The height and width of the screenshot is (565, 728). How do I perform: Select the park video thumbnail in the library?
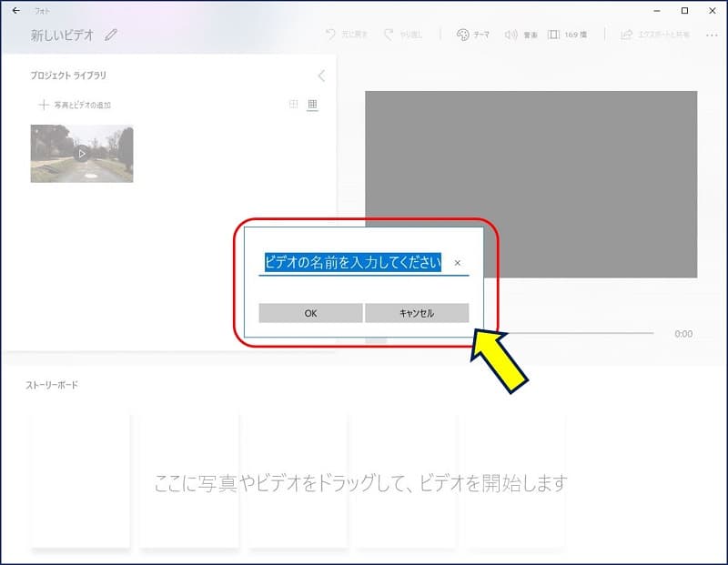[82, 154]
